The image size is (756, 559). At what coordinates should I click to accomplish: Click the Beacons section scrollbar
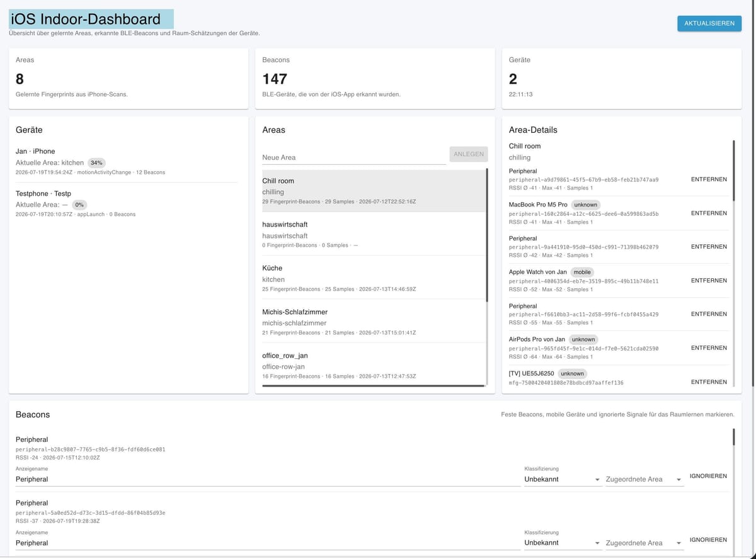(x=733, y=437)
